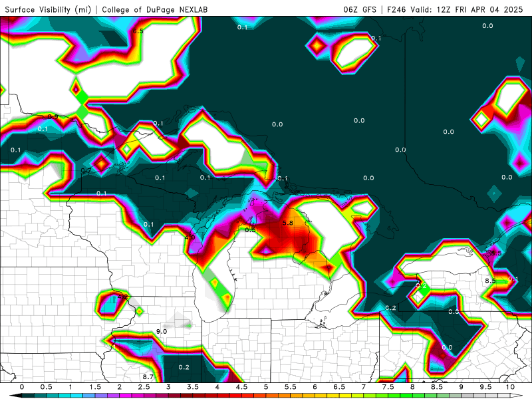Click the "5" tick label on the color scale
Screen dimensions: 532x399
[266, 387]
